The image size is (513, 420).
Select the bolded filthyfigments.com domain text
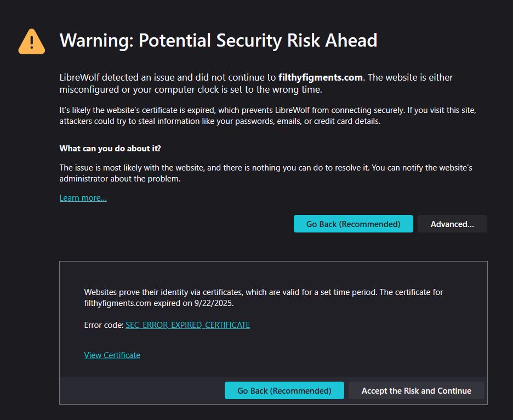[320, 77]
